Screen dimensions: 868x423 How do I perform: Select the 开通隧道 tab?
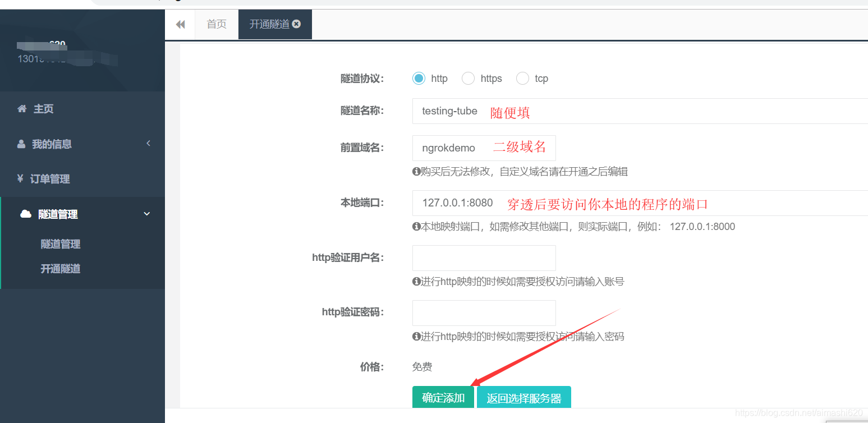click(275, 25)
